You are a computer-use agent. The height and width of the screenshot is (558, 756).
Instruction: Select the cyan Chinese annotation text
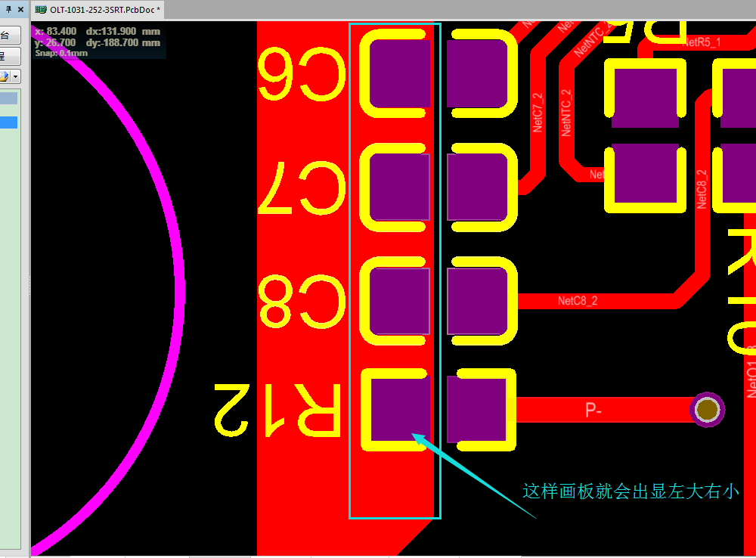(631, 491)
